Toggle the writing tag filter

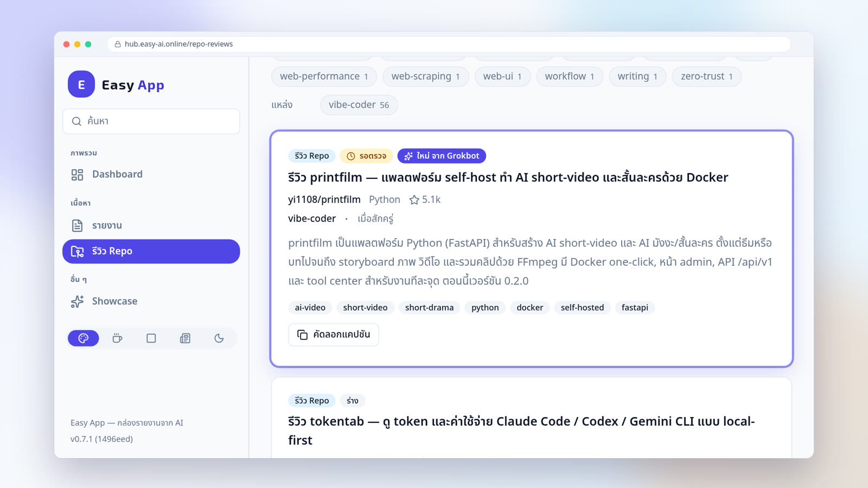coord(637,76)
